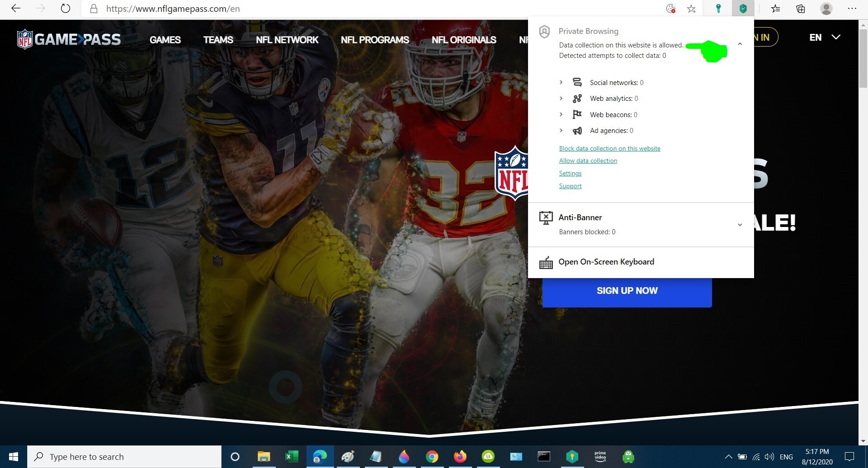Viewport: 868px width, 468px height.
Task: View site security info via lock icon
Action: (x=94, y=9)
